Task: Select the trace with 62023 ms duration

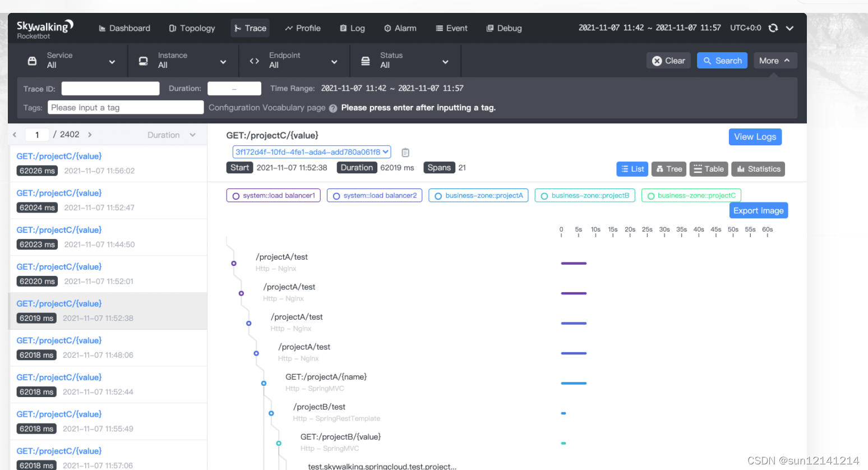Action: (x=108, y=237)
